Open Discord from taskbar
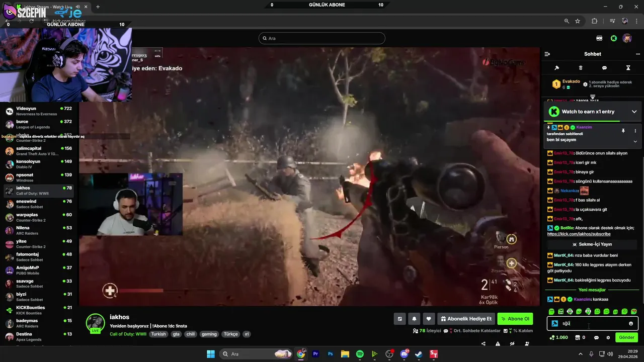This screenshot has width=644, height=362. point(404,354)
